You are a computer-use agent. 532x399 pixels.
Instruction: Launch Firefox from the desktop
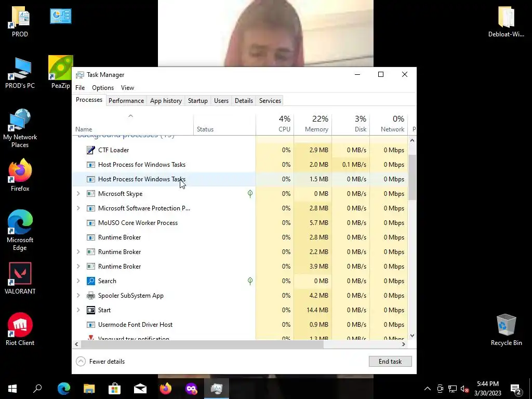[20, 176]
